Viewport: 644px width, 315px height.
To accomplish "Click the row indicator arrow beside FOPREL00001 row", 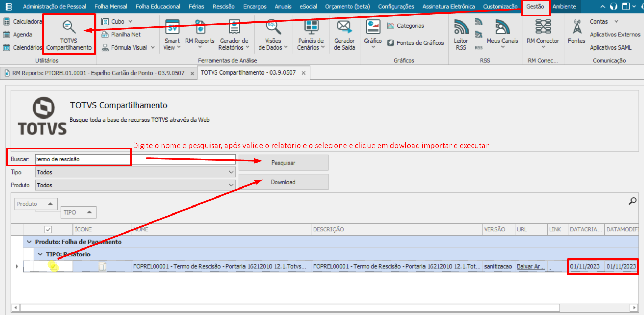I will [17, 266].
